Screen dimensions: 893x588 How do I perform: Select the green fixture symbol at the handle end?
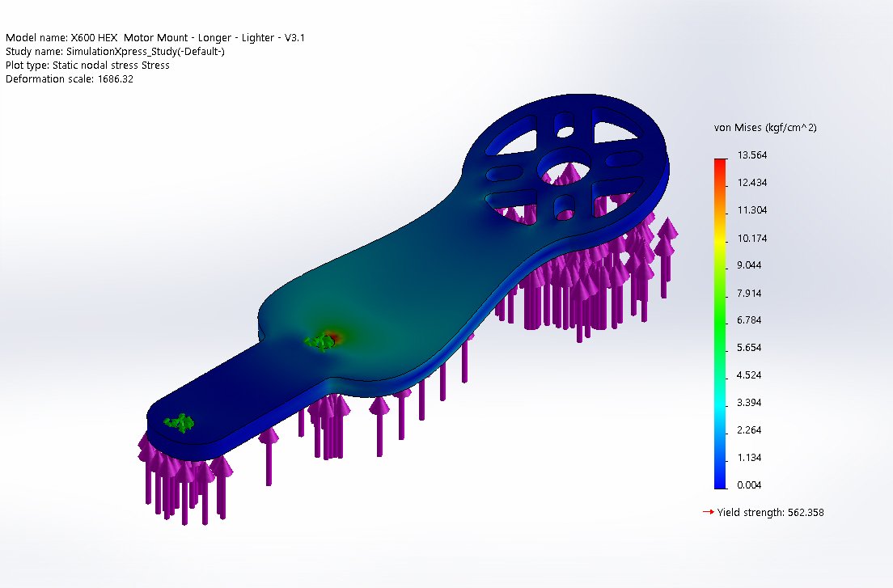pos(179,423)
